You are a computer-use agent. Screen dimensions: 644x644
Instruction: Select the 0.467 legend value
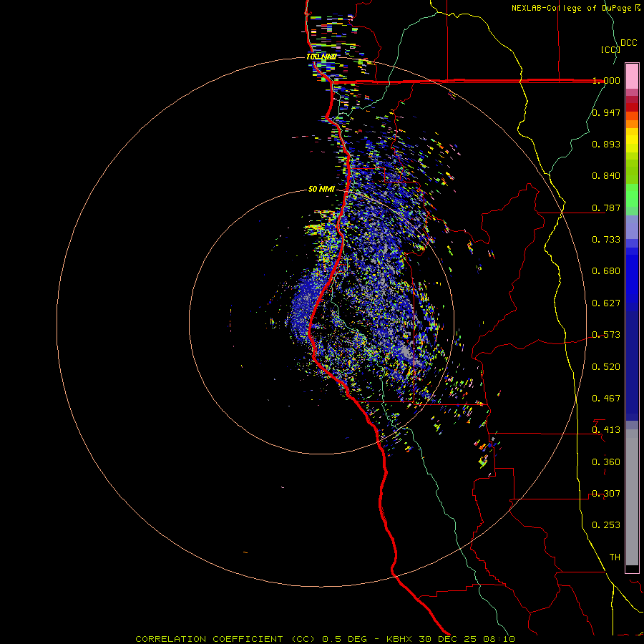tap(606, 399)
